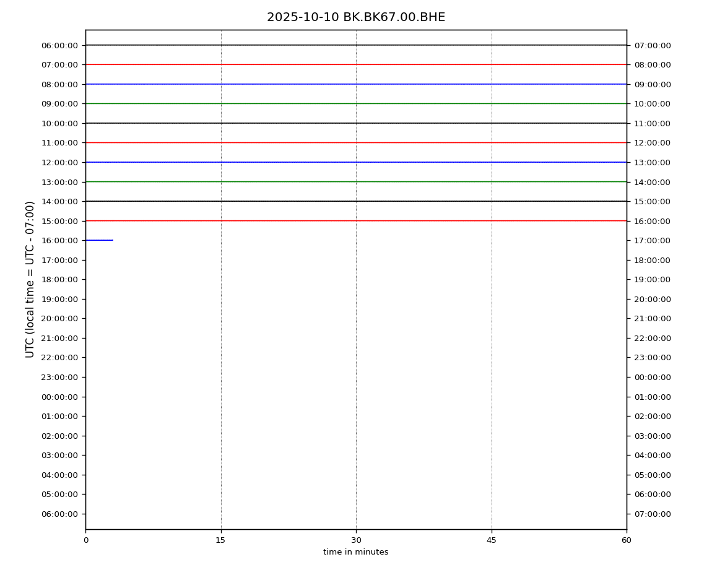Image resolution: width=712 pixels, height=588 pixels.
Task: Click the short blue trace at 16:00:00 UTC
Action: coord(99,240)
